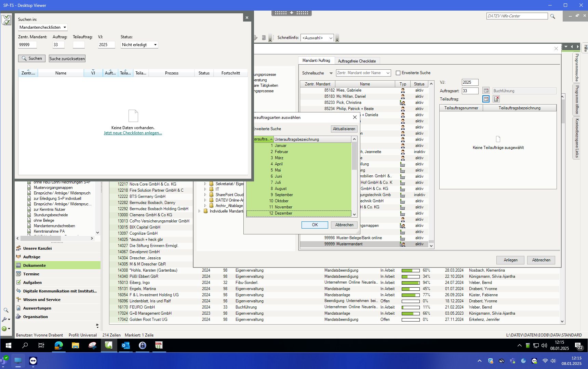The image size is (588, 369).
Task: Click the TeamViewer icon in the outer taskbar
Action: 33,361
